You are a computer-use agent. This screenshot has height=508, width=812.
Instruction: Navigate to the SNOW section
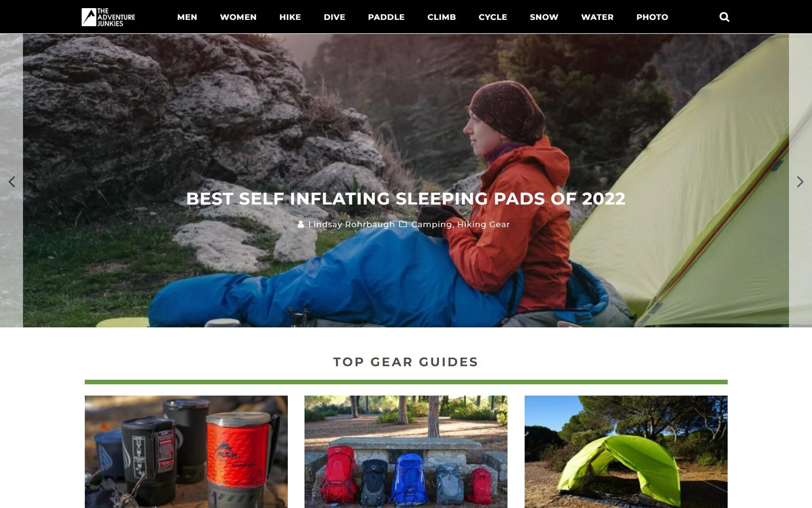[x=544, y=17]
